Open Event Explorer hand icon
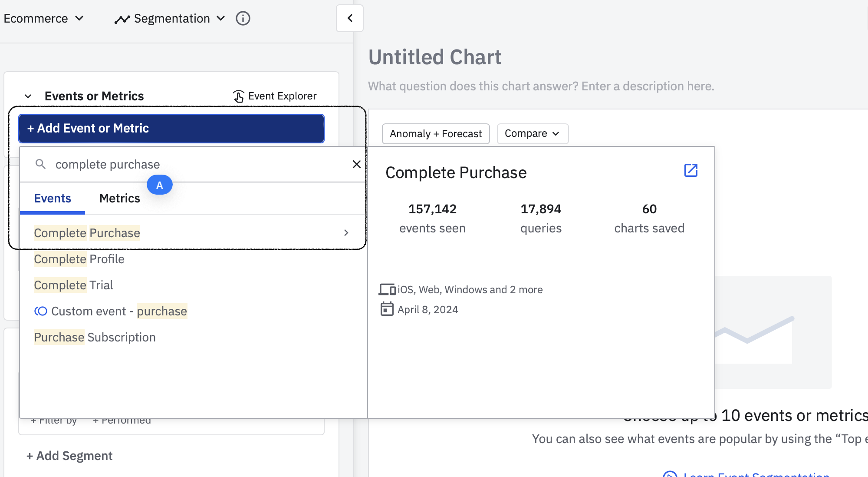Image resolution: width=868 pixels, height=477 pixels. click(238, 96)
